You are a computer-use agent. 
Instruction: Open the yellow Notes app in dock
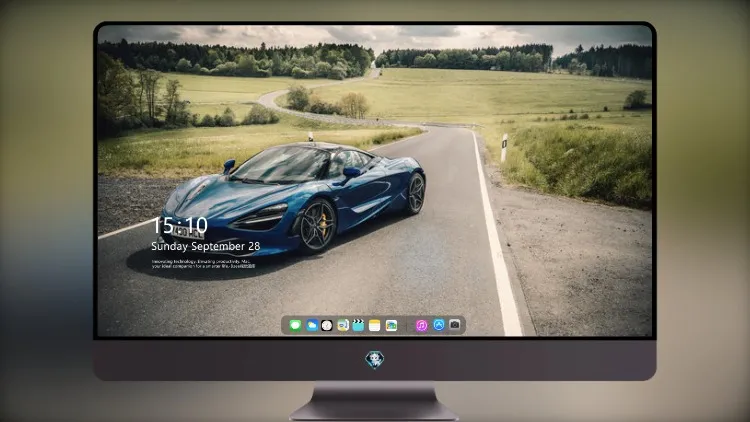[375, 325]
